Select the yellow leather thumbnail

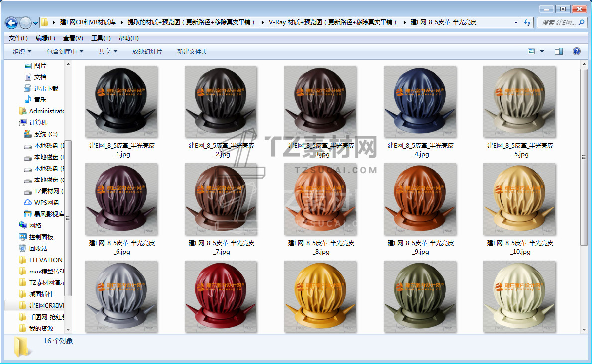(321, 296)
